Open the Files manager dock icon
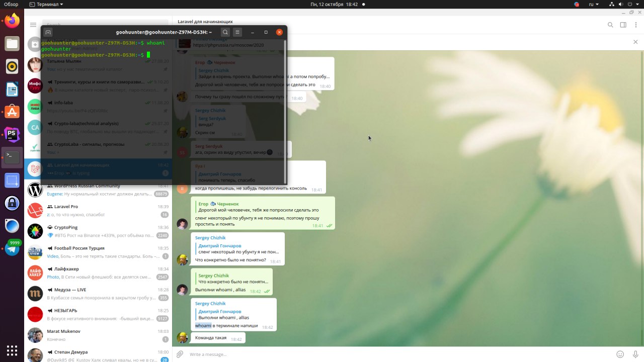Image resolution: width=644 pixels, height=362 pixels. coord(12,43)
